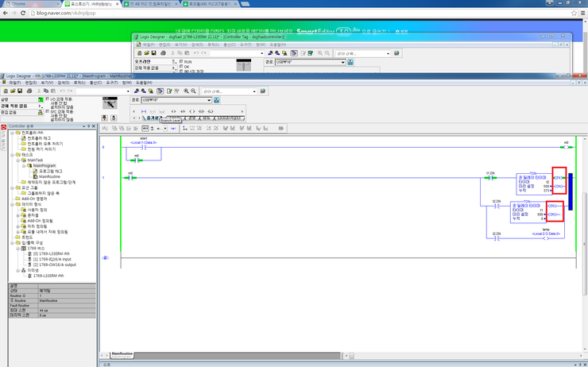Toggle the abcd display button in the ladder toolbar
Screen dimensions: 588x367
click(x=145, y=128)
